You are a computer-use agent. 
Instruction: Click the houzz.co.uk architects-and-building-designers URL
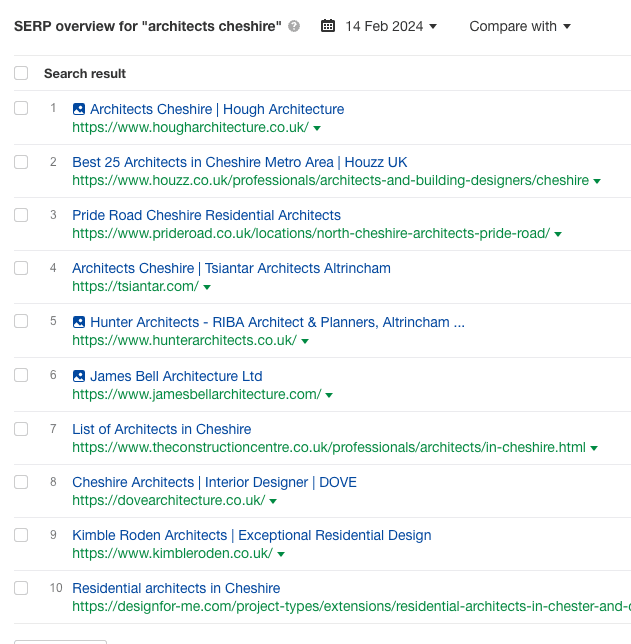(331, 180)
